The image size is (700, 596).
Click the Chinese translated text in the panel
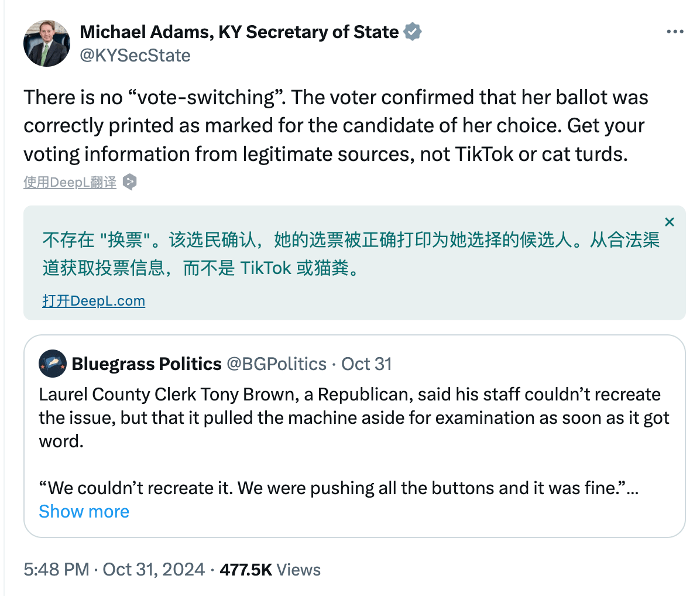click(351, 254)
